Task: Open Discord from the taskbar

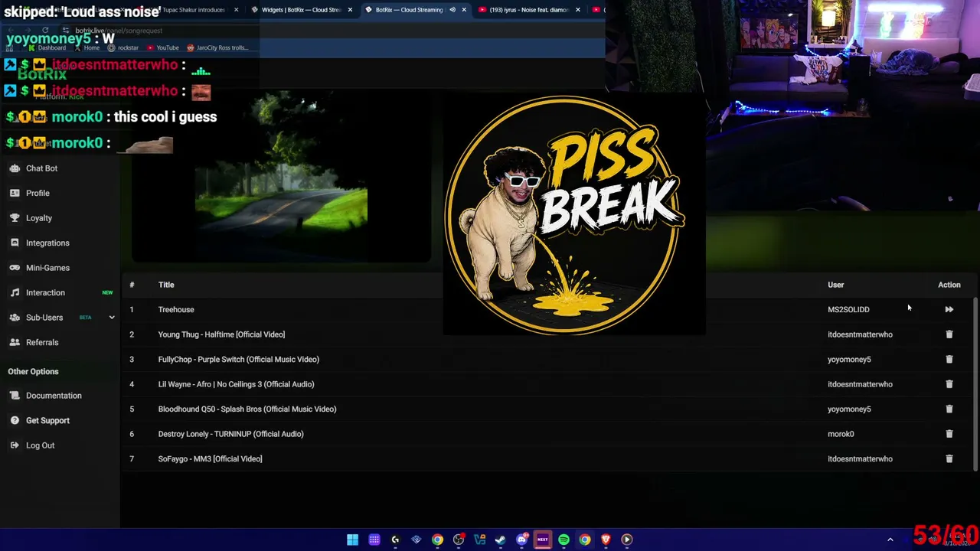Action: point(521,540)
